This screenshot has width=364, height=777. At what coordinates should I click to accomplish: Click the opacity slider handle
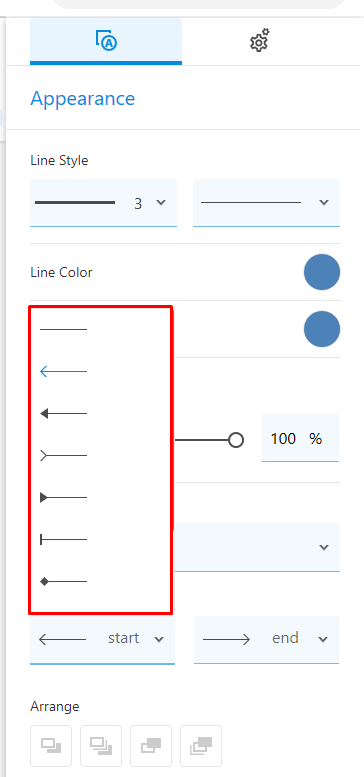click(x=236, y=440)
